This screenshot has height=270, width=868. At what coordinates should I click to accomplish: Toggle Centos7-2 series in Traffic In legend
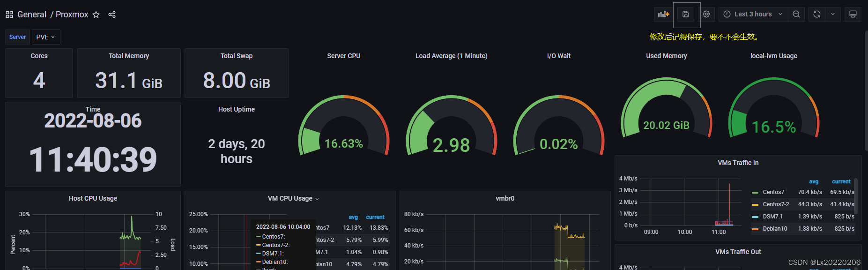tap(776, 204)
